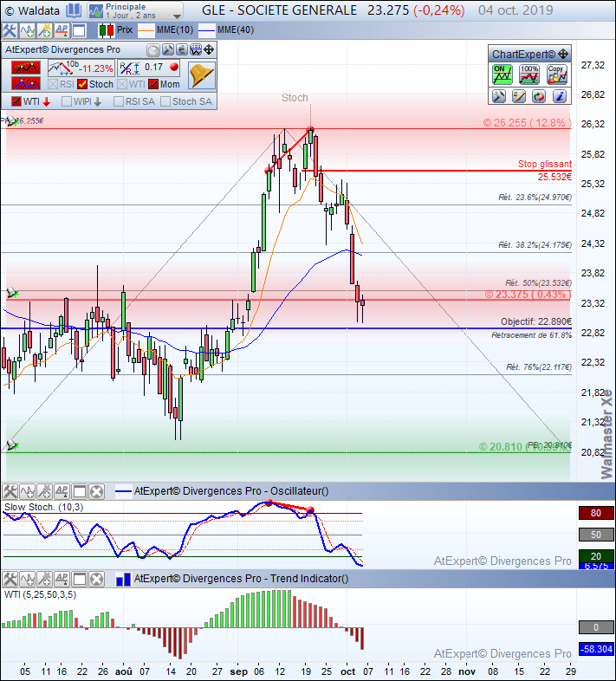Toggle bearish divergence red chart icon
Image resolution: width=616 pixels, height=681 pixels.
pos(26,68)
